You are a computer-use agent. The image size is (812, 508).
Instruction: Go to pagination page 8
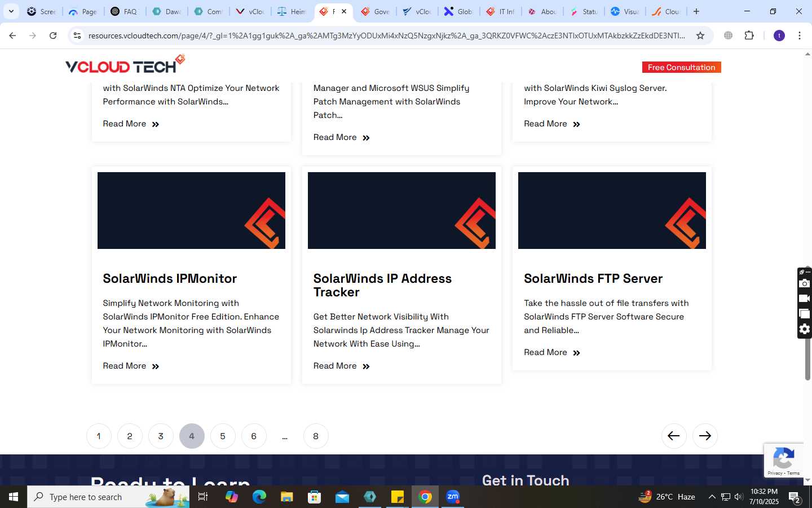click(x=316, y=436)
